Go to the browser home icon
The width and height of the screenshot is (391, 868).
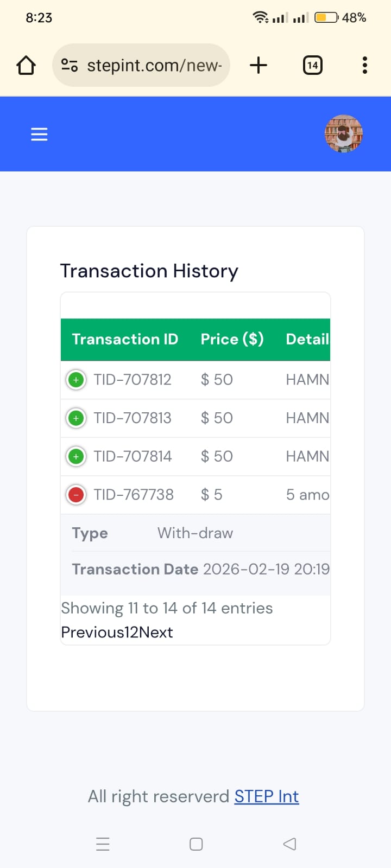[x=26, y=66]
